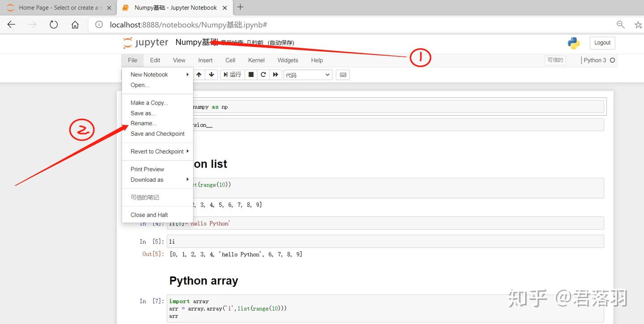Toggle favorites with the browser star icon
644x324 pixels.
(x=638, y=25)
